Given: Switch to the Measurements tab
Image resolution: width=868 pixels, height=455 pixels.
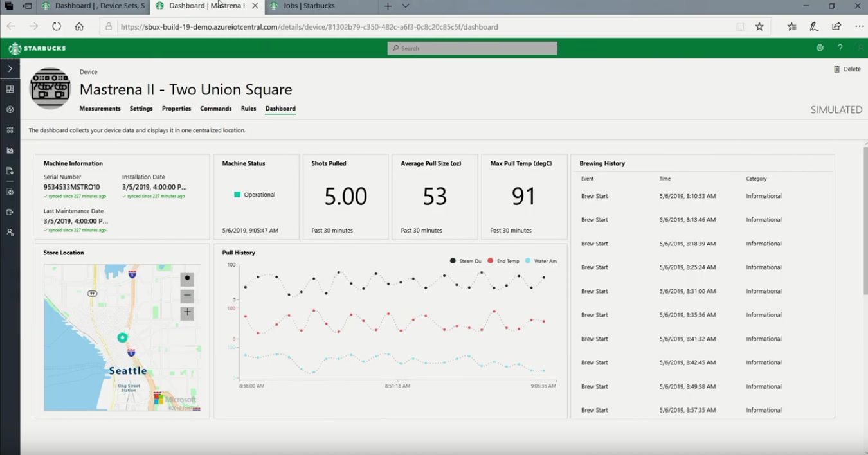Looking at the screenshot, I should pos(100,109).
